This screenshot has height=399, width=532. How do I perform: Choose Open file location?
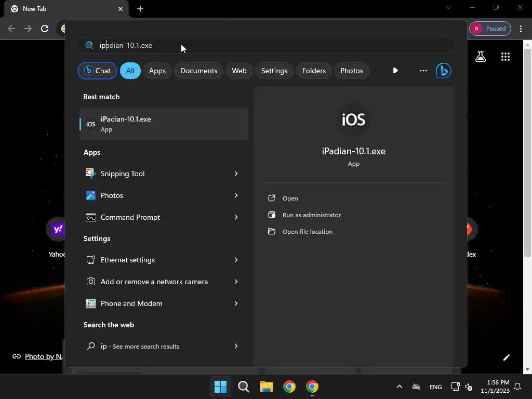pyautogui.click(x=308, y=232)
